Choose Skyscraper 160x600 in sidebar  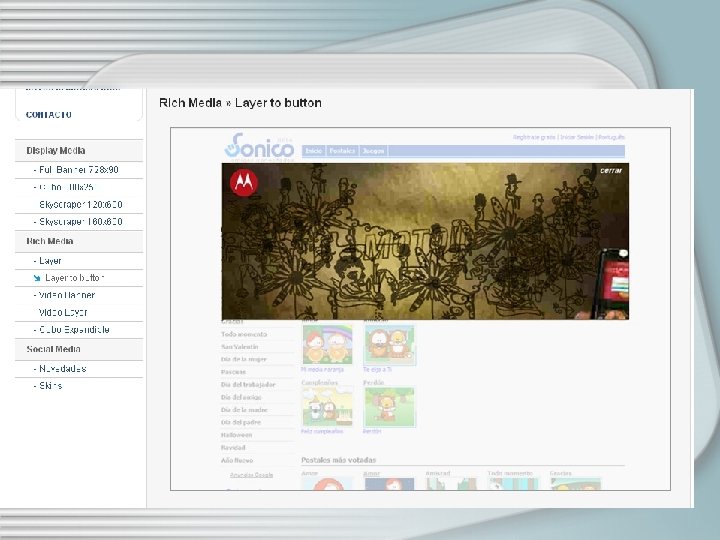(x=79, y=222)
